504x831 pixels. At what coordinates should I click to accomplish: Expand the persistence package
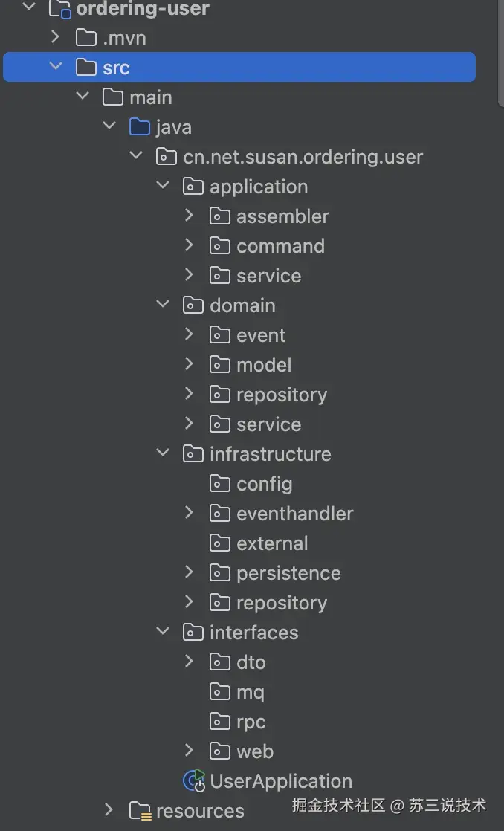click(190, 572)
